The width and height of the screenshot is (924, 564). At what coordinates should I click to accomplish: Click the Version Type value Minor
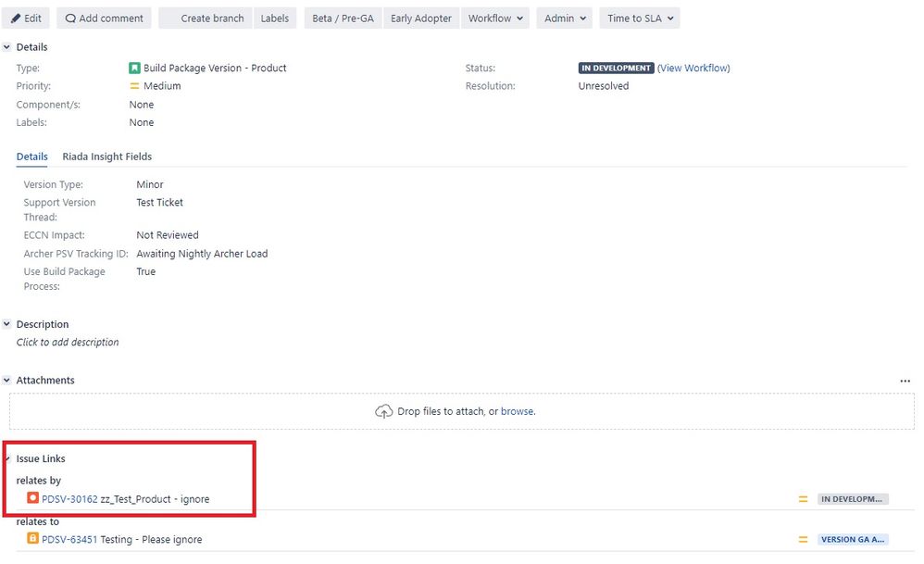tap(150, 184)
